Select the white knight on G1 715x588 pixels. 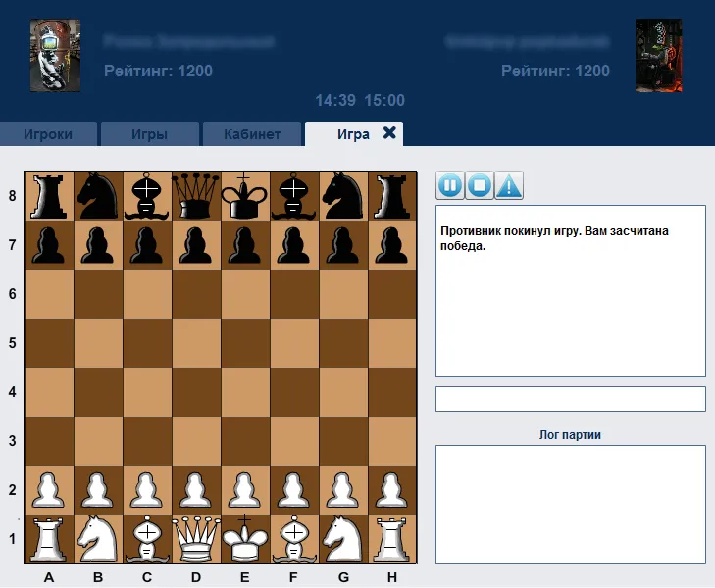click(343, 539)
